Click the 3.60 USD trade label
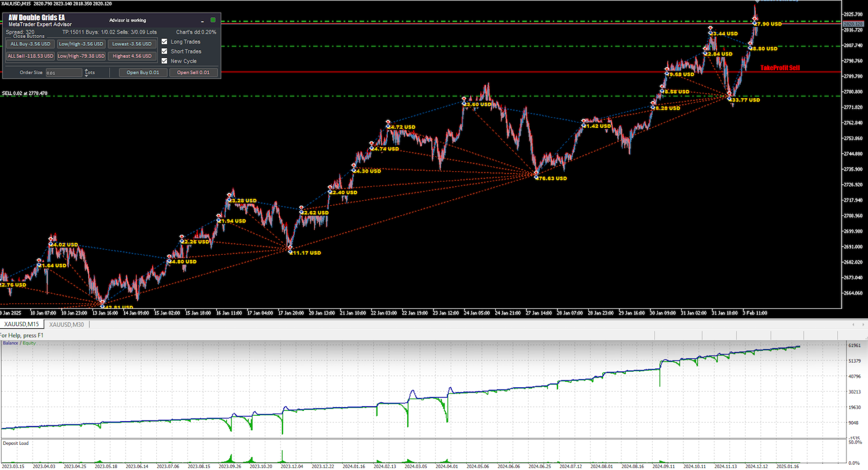 tap(479, 104)
